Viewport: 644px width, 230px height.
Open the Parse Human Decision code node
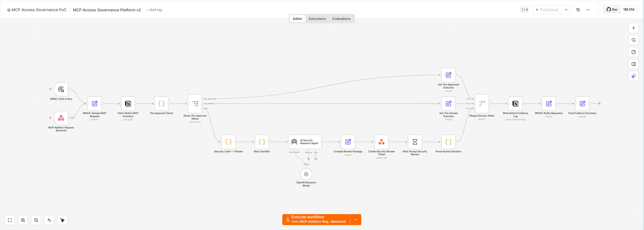448,142
